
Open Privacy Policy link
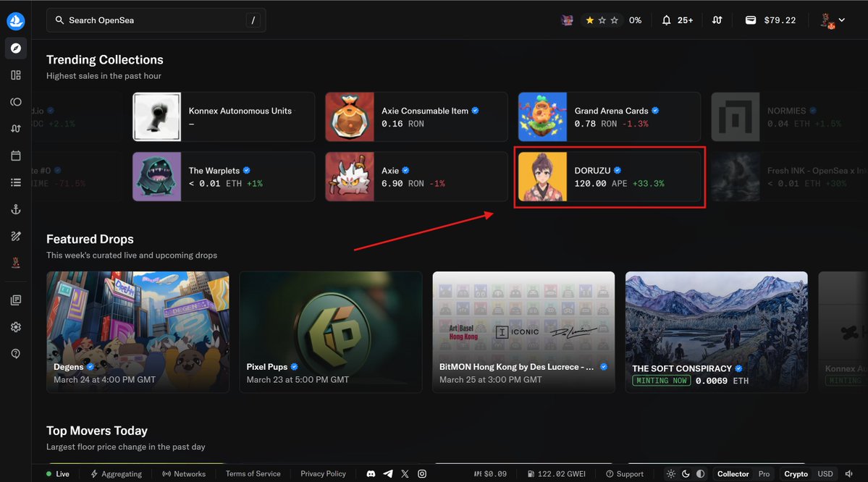[x=324, y=474]
